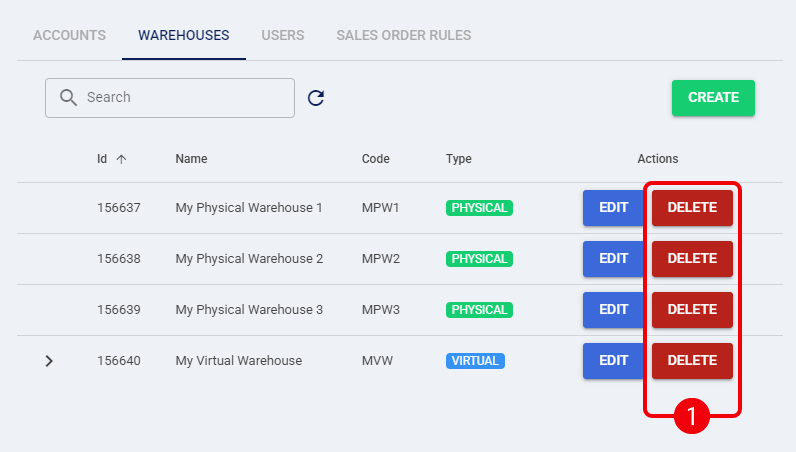Click the VIRTUAL type badge

coord(475,361)
